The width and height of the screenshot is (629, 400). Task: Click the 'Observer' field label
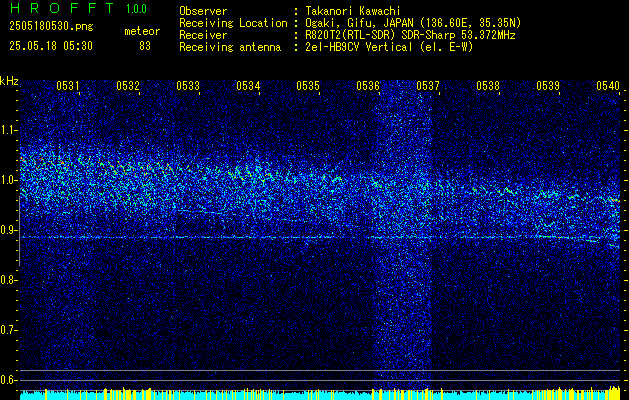pyautogui.click(x=203, y=12)
